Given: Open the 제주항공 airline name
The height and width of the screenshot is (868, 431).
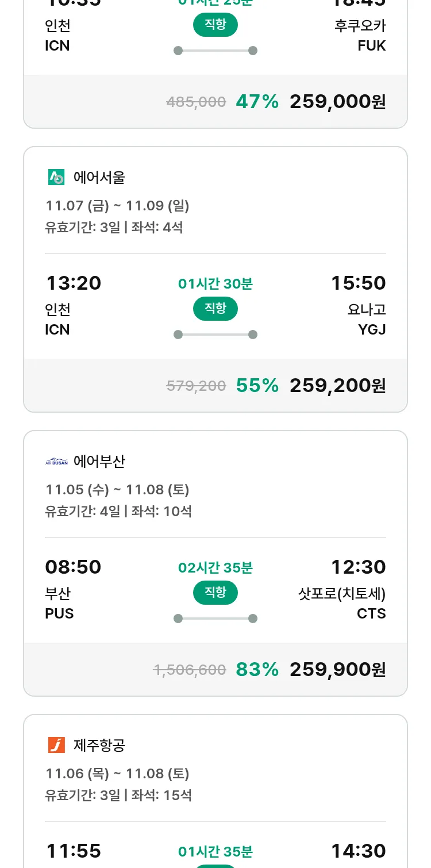Looking at the screenshot, I should pyautogui.click(x=99, y=746).
